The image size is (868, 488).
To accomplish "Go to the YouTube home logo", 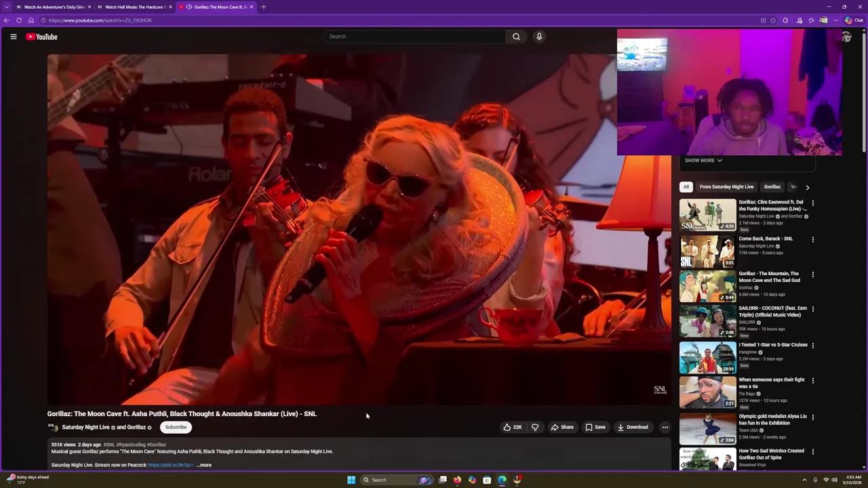I will coord(41,37).
